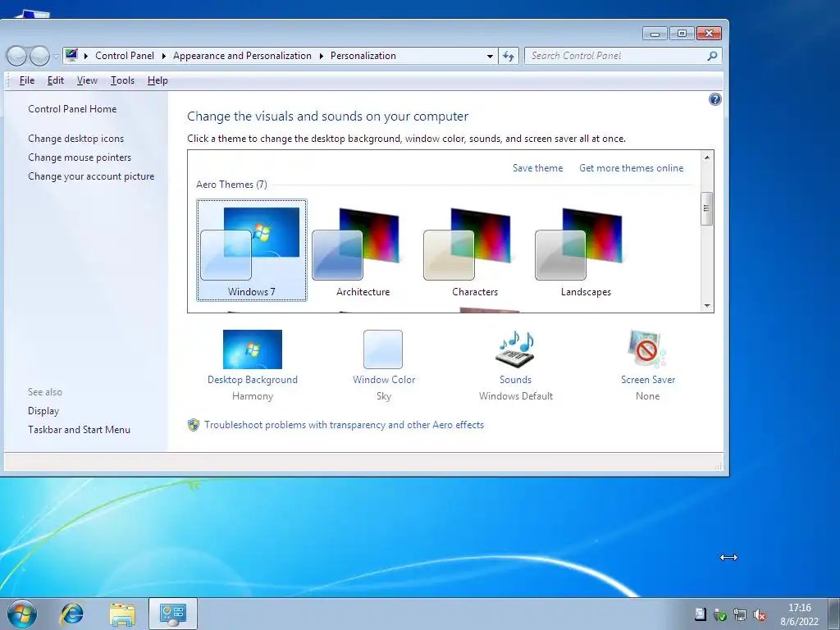This screenshot has width=840, height=630.
Task: Go to Control Panel Home
Action: tap(72, 109)
